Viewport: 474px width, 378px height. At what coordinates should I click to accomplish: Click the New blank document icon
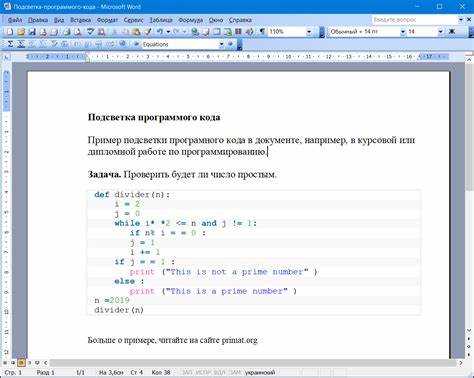tap(10, 32)
